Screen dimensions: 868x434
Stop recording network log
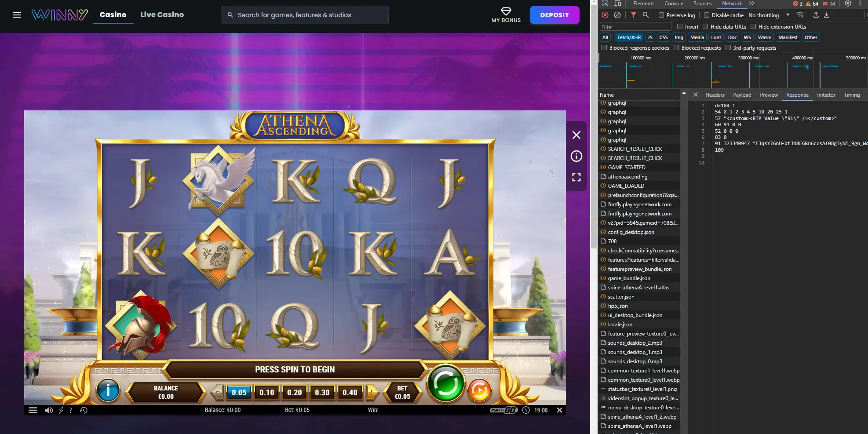(x=605, y=15)
